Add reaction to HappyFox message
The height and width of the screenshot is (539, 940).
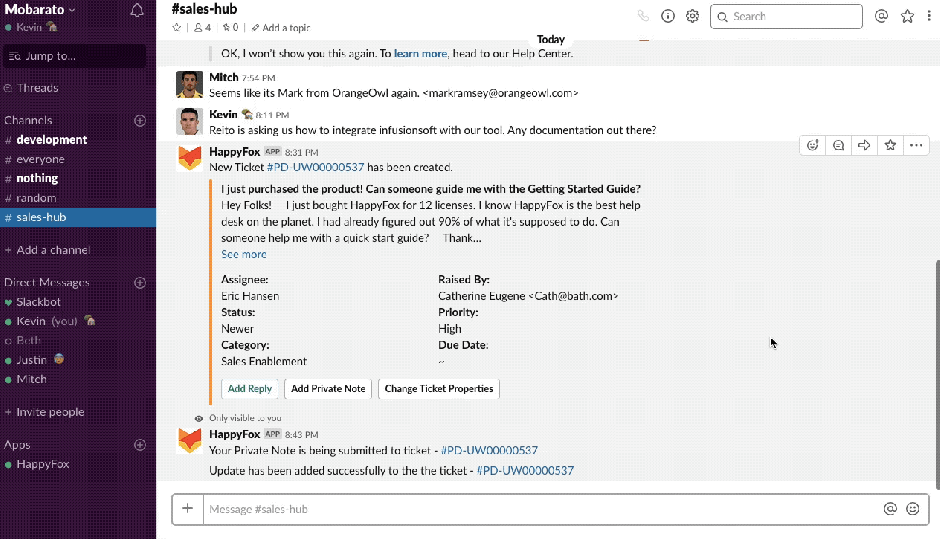(x=812, y=145)
